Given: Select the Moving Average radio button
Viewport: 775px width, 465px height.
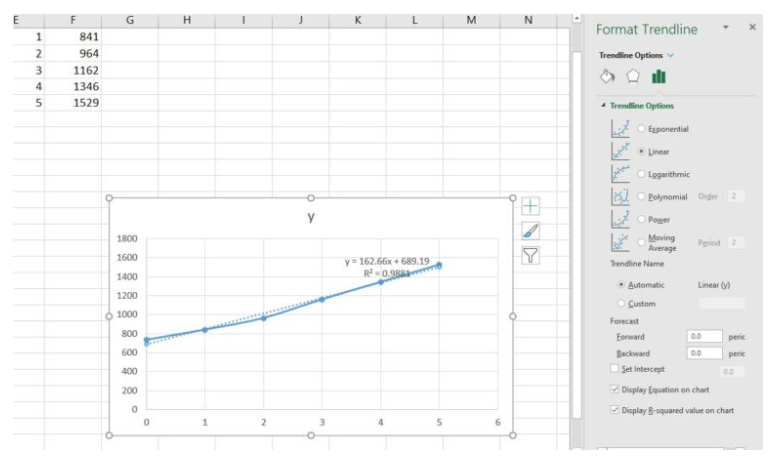Looking at the screenshot, I should tap(641, 242).
